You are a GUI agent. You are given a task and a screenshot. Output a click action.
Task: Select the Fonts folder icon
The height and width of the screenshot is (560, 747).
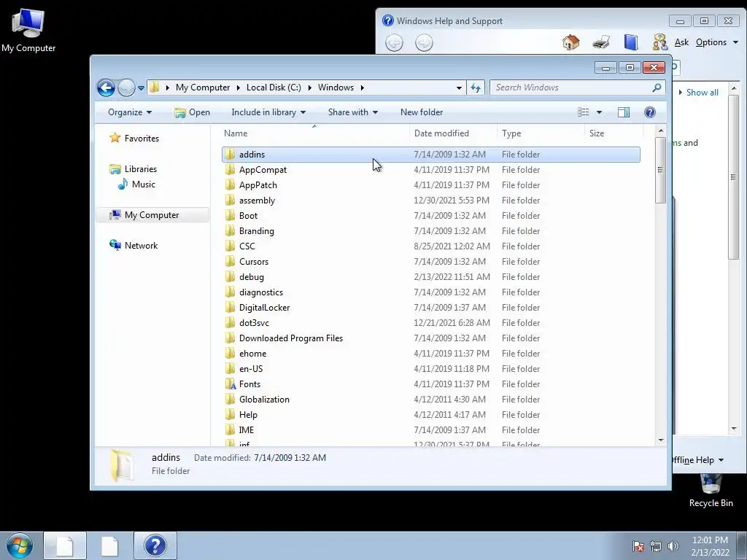230,384
